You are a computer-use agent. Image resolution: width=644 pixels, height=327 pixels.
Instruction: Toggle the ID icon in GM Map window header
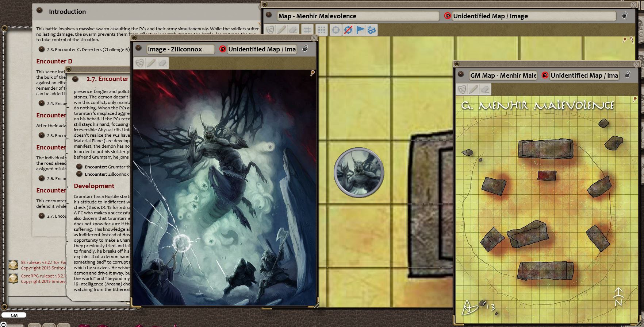pyautogui.click(x=545, y=75)
